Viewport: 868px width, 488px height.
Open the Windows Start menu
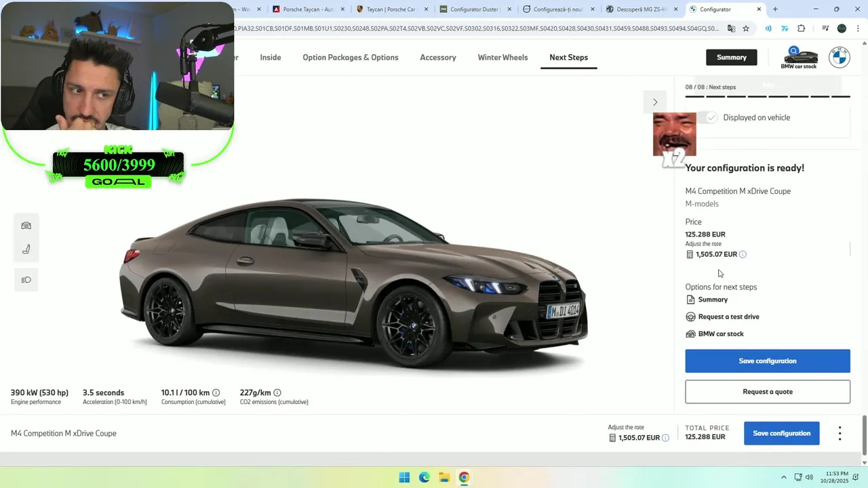pyautogui.click(x=404, y=477)
